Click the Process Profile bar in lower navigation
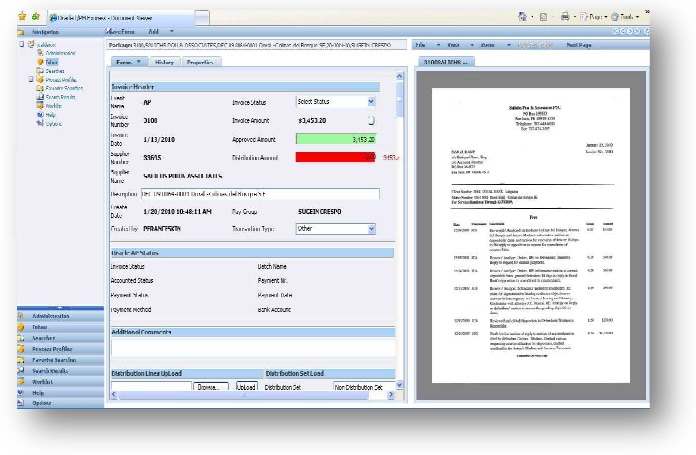 tap(60, 349)
